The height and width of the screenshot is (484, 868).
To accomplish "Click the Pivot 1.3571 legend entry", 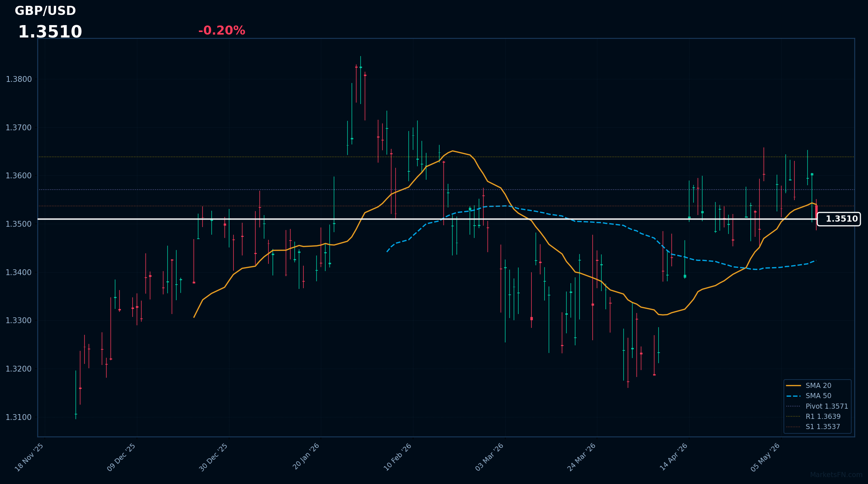I will (817, 406).
